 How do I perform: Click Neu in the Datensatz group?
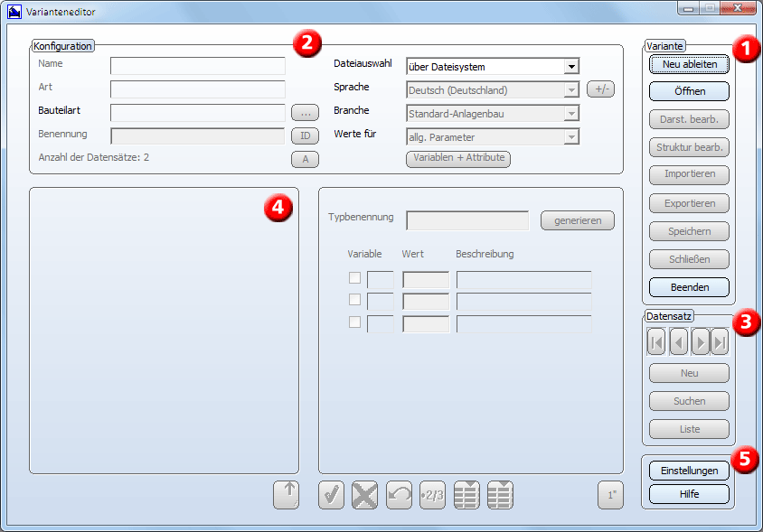click(690, 373)
